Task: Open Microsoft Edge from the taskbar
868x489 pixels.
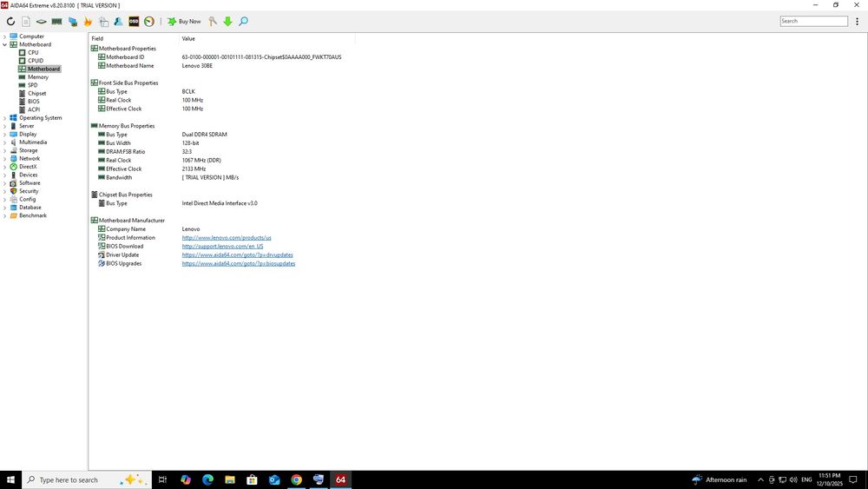Action: point(207,479)
